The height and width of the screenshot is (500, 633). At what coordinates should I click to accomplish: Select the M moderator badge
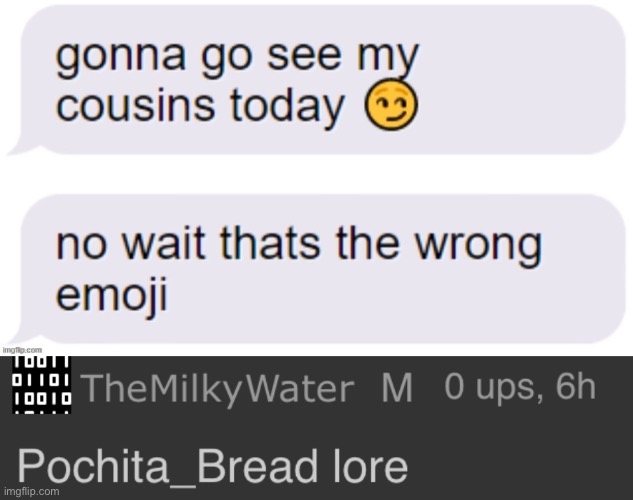397,388
